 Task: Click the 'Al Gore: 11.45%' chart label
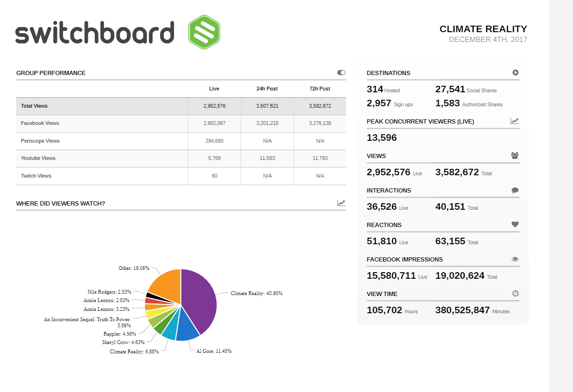pyautogui.click(x=214, y=351)
